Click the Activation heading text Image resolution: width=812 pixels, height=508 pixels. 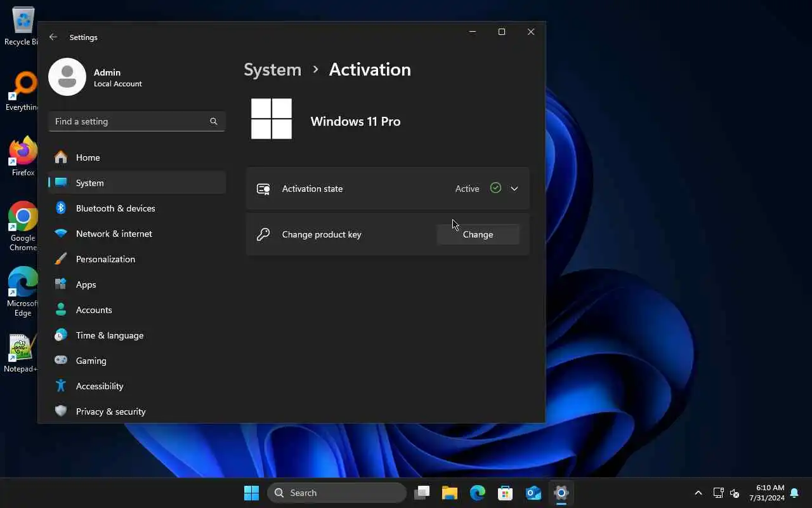point(370,69)
